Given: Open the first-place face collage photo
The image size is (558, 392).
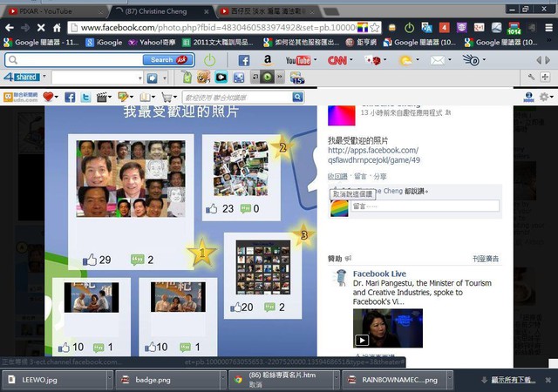Looking at the screenshot, I should (131, 179).
